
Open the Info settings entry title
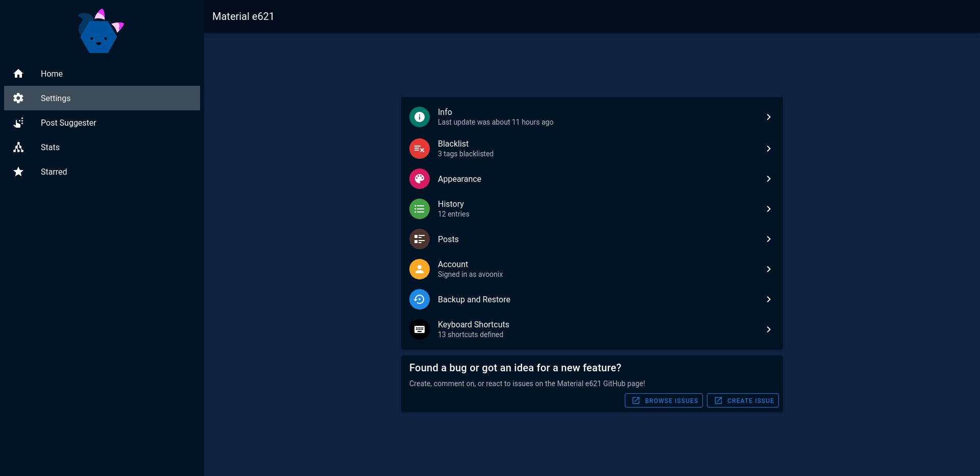coord(445,112)
